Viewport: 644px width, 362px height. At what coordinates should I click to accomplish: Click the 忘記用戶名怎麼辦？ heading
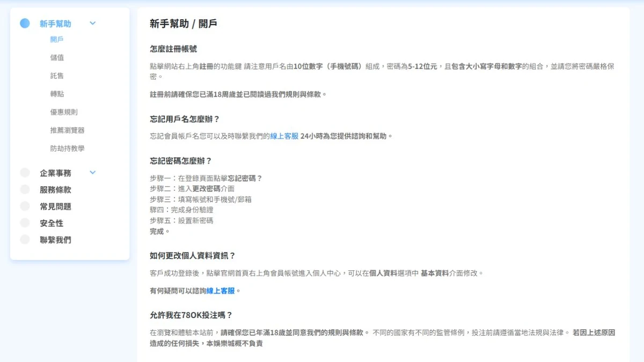[185, 119]
